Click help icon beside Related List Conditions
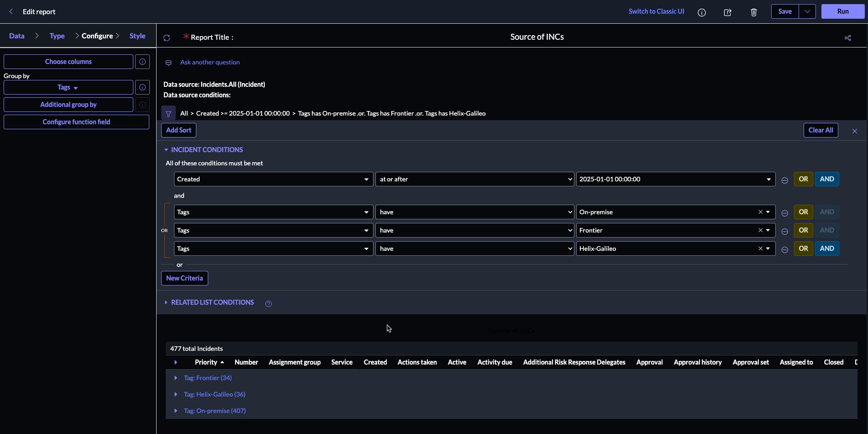This screenshot has width=868, height=434. pos(268,304)
